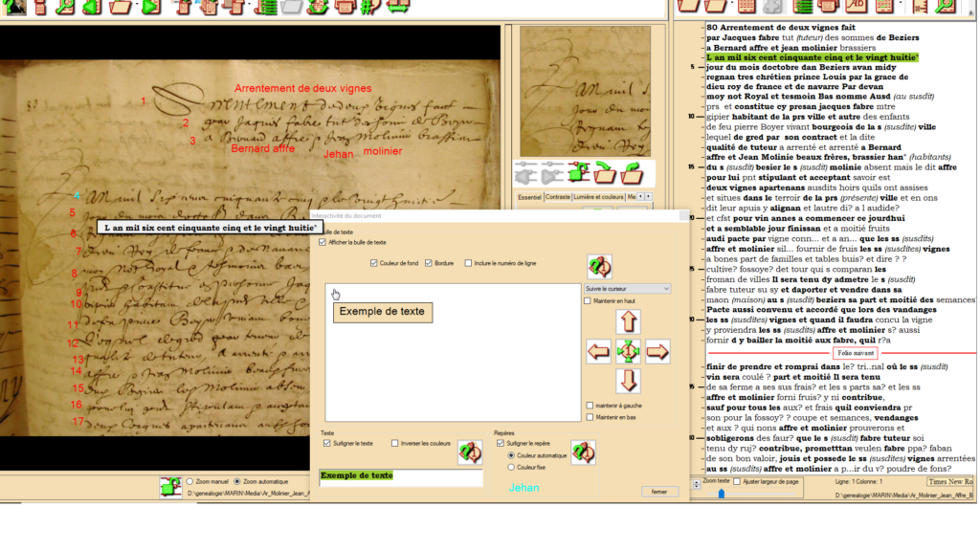The image size is (980, 551).
Task: Click the manuscript thumbnail preview
Action: point(585,91)
